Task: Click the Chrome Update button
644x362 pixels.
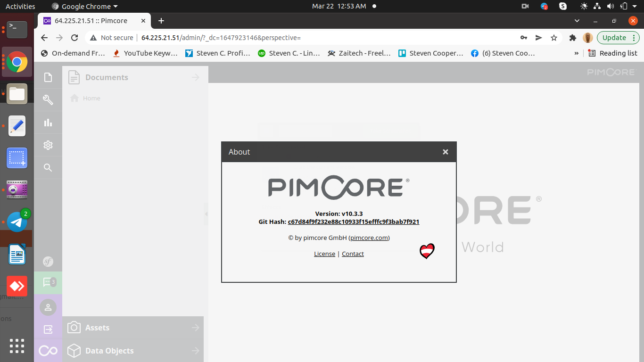Action: pyautogui.click(x=618, y=38)
